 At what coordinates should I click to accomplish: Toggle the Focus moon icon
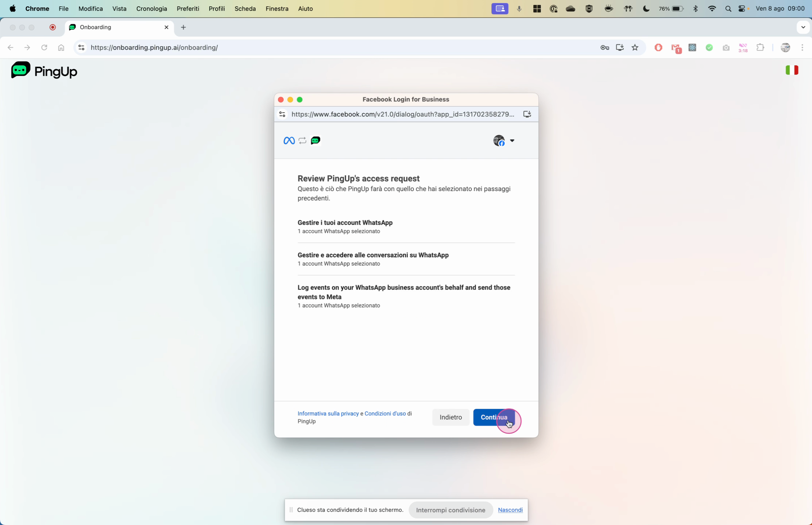[646, 9]
